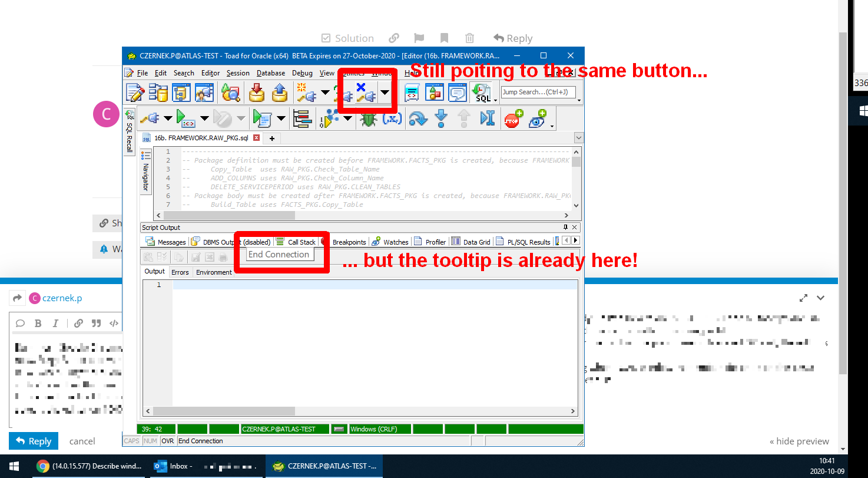The image size is (868, 478).
Task: Click the Commit icon with red arrow
Action: coord(257,93)
